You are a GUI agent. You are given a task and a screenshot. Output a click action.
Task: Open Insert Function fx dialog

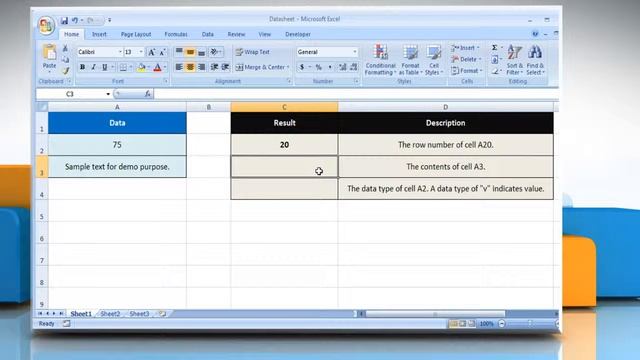click(147, 94)
